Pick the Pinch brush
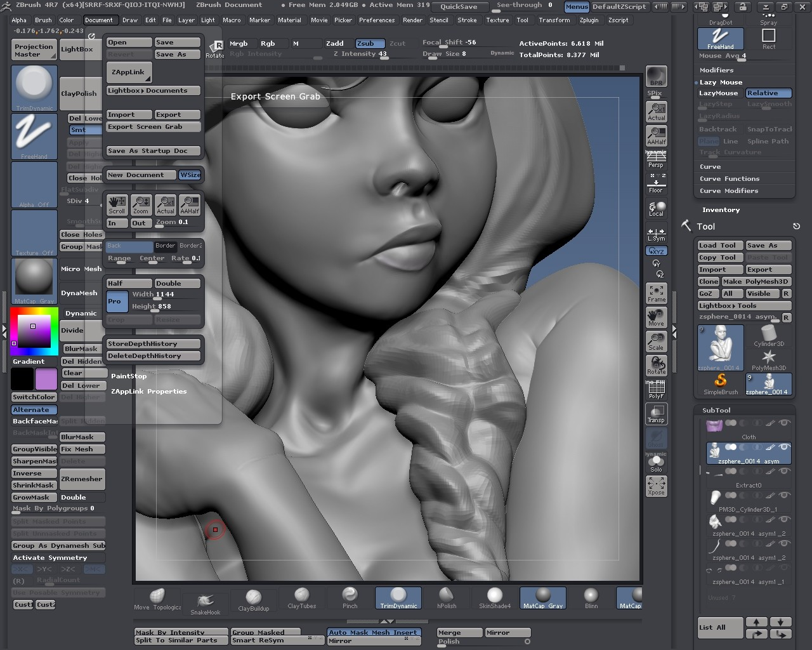The image size is (812, 650). (350, 598)
